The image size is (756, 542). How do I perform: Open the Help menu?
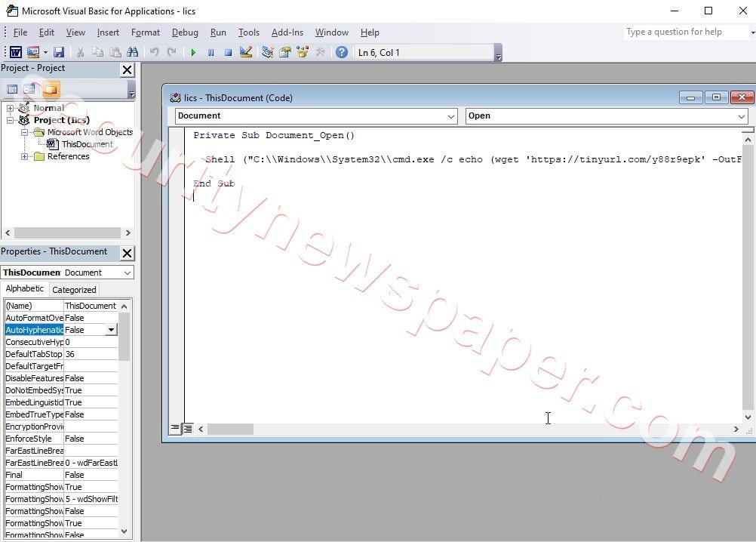(x=370, y=32)
